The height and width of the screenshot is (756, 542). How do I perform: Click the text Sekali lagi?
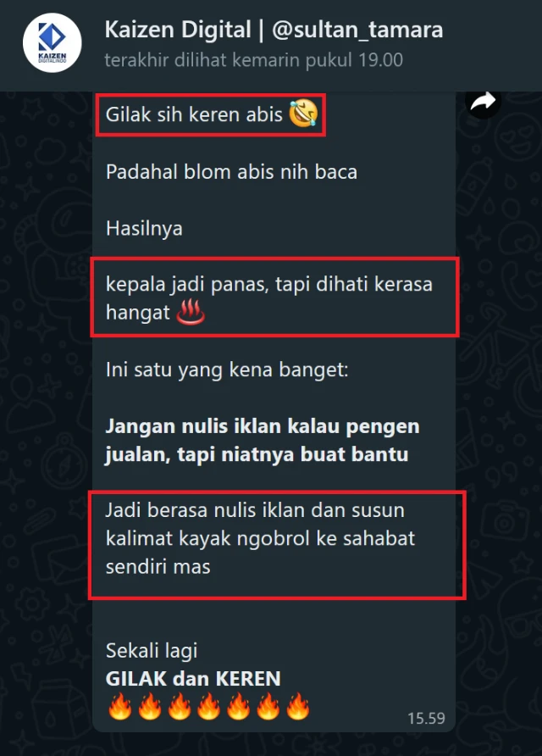coord(152,650)
